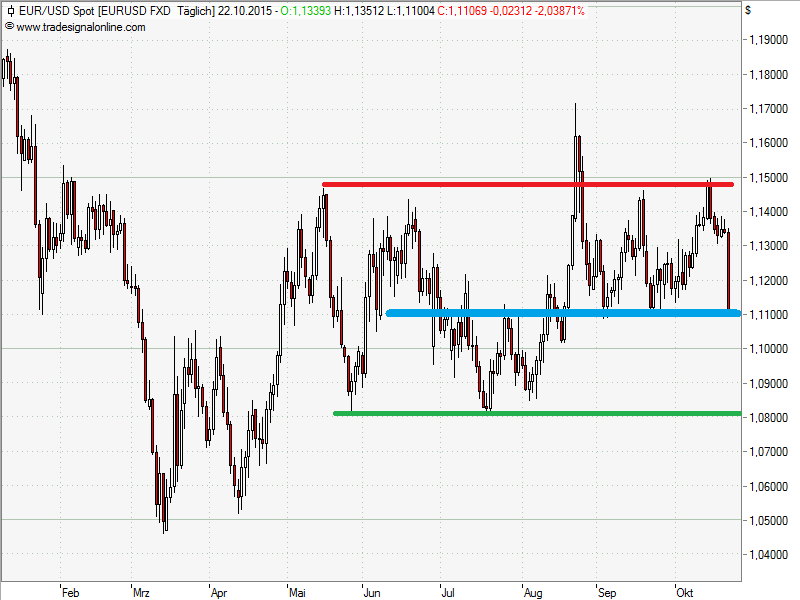Click price axis label 1,19000
The width and height of the screenshot is (800, 600).
pos(768,40)
